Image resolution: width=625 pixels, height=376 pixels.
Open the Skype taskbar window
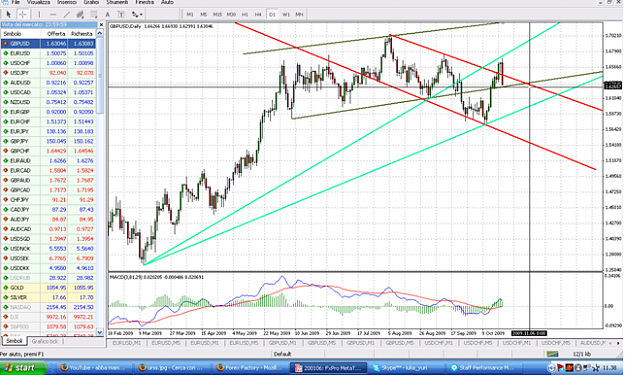405,368
